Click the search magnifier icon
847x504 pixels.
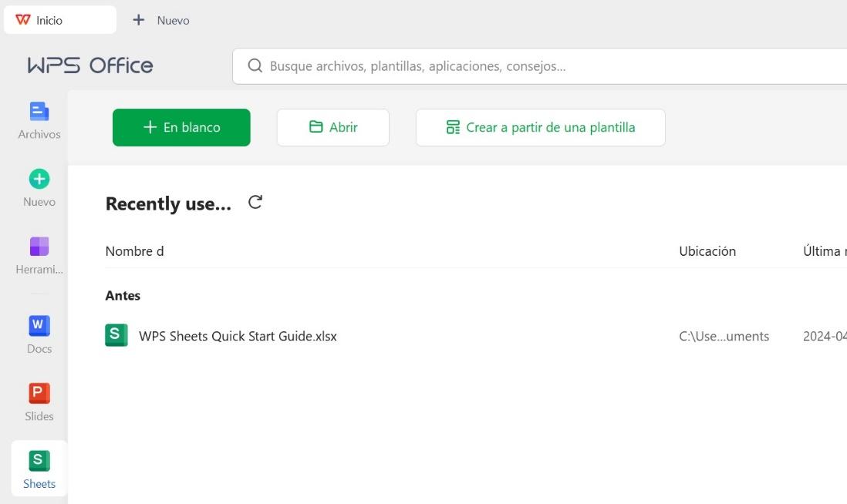click(255, 66)
